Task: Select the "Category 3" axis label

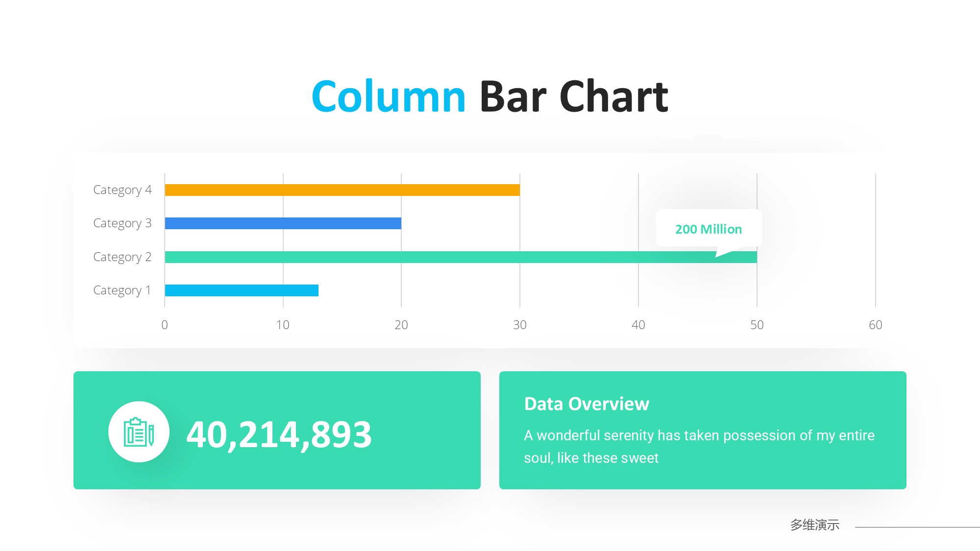Action: [122, 223]
